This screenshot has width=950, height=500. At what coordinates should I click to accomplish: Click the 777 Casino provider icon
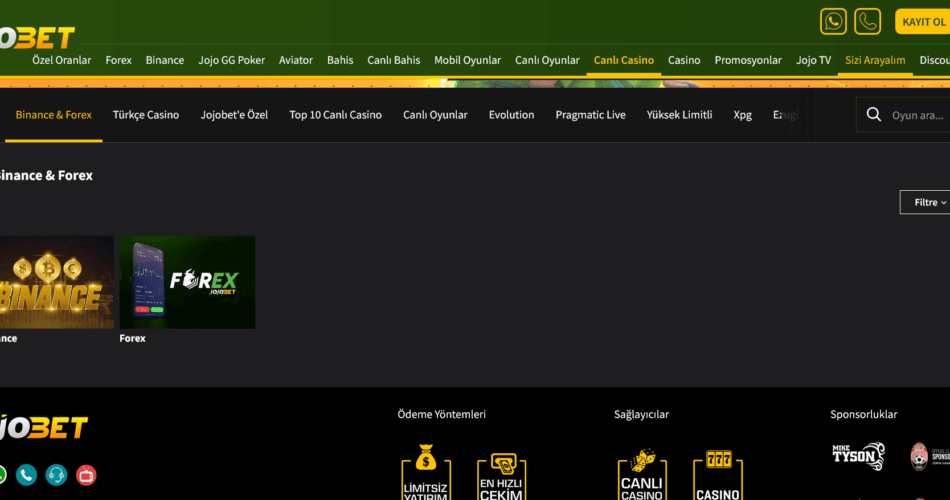pyautogui.click(x=718, y=475)
